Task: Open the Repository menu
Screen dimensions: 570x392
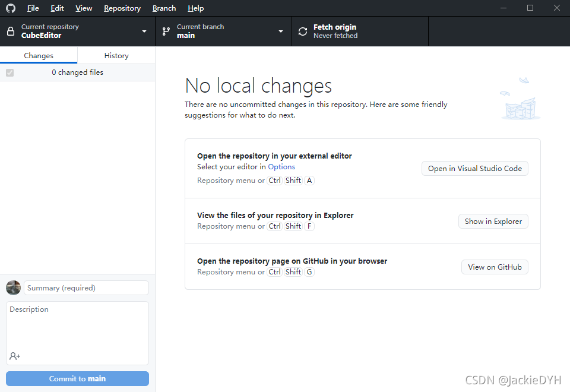Action: [122, 8]
